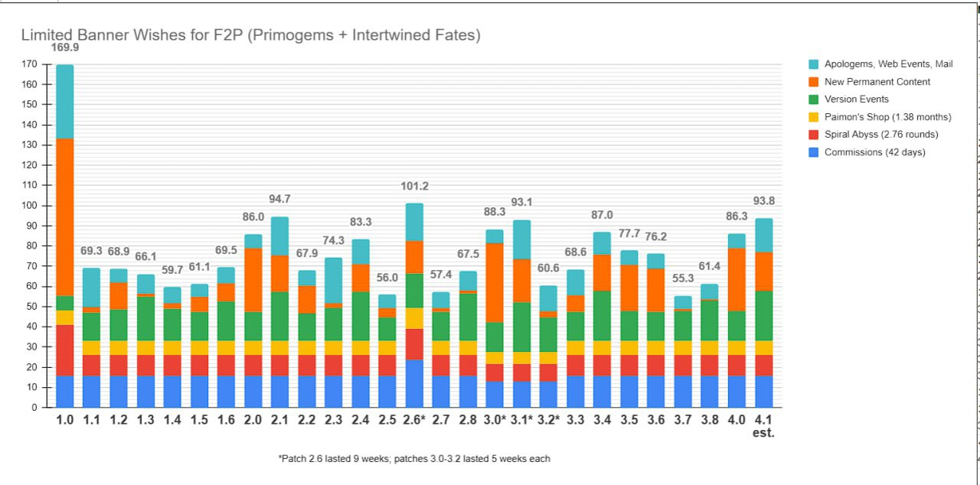Click the green segment of bar 4.1 est.
Screen dimensions: 980x485
click(x=763, y=316)
